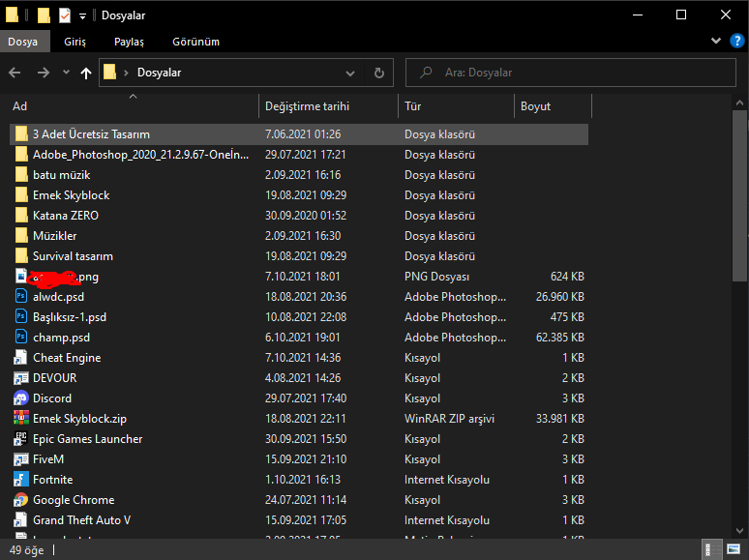Click the scrollbar down arrow
This screenshot has height=560, width=749.
pyautogui.click(x=740, y=530)
